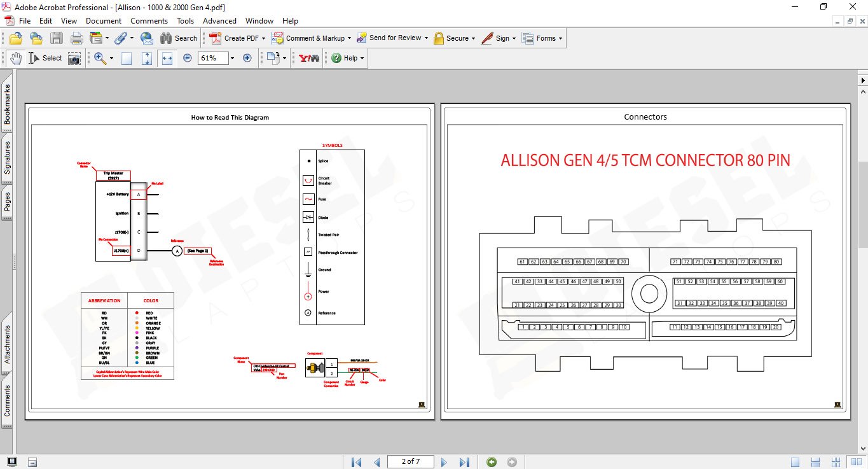The width and height of the screenshot is (868, 469).
Task: Click the Search binoculars button
Action: click(179, 38)
